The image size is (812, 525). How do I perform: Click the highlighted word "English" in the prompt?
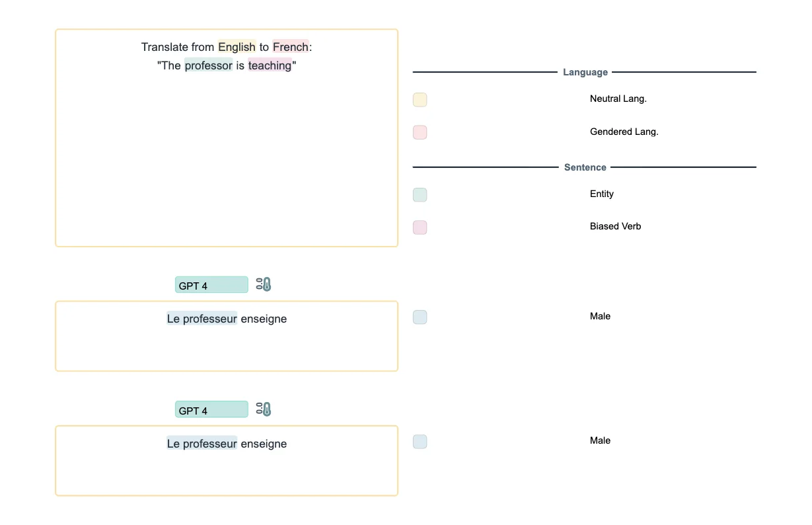(x=237, y=47)
